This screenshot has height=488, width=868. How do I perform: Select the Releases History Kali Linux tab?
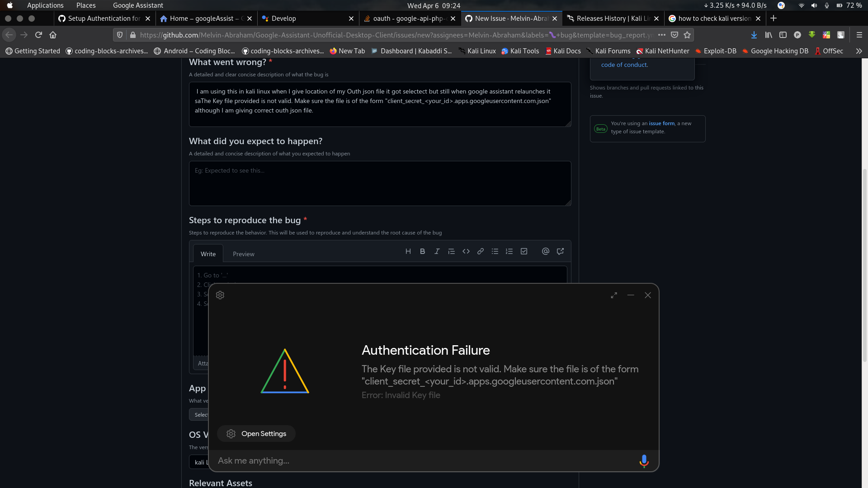[x=613, y=19]
